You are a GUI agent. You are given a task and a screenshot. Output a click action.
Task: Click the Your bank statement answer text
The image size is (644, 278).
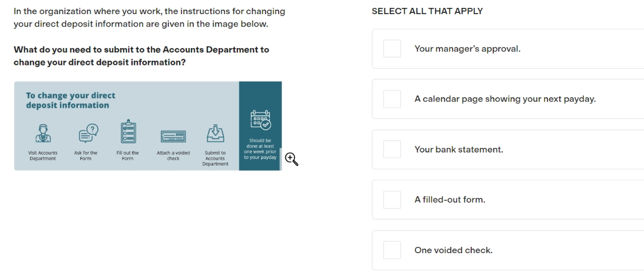458,150
